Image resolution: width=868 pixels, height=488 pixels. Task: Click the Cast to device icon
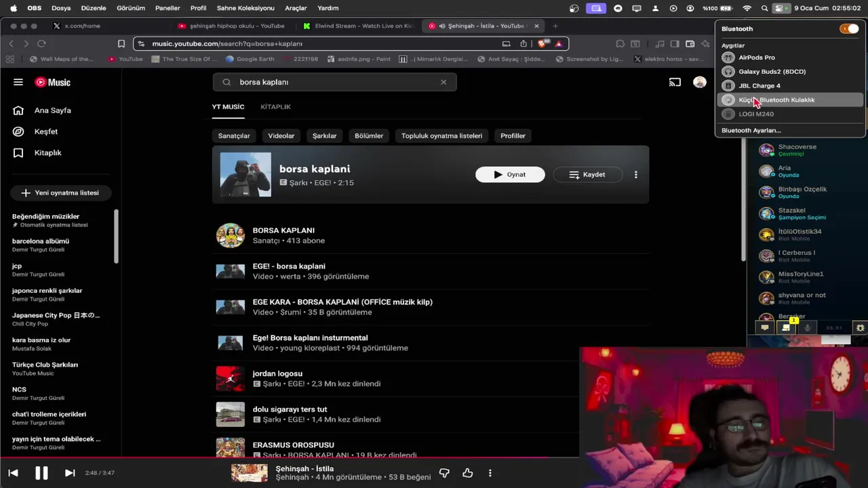coord(675,82)
